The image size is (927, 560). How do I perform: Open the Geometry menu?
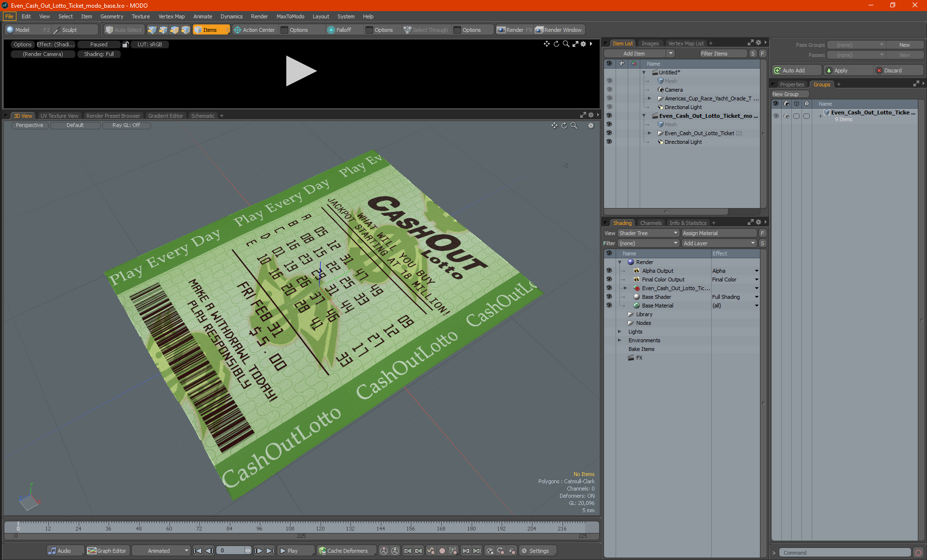[112, 16]
